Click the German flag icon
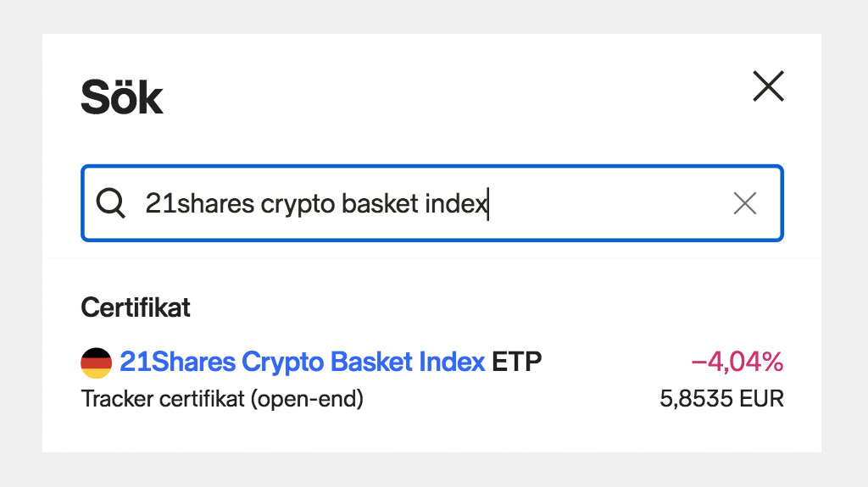 point(96,362)
